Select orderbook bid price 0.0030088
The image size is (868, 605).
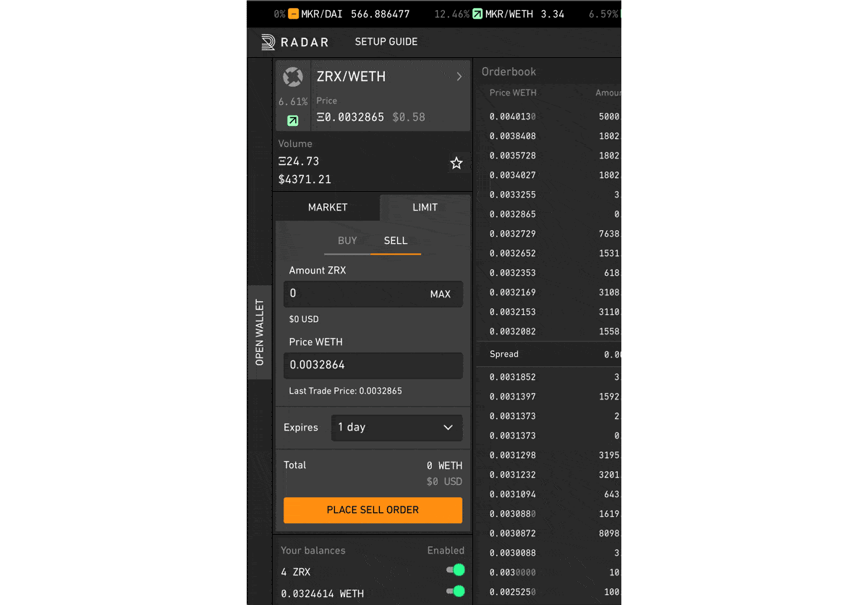[x=513, y=553]
